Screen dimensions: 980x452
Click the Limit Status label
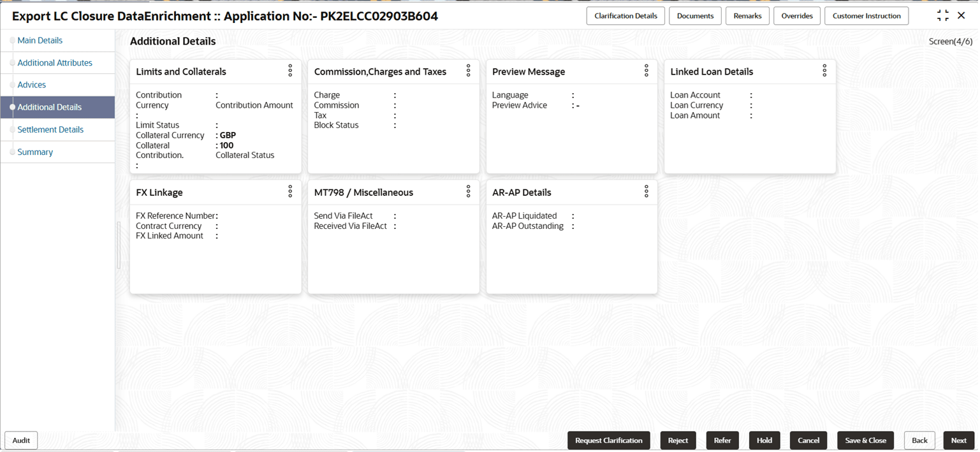point(157,125)
